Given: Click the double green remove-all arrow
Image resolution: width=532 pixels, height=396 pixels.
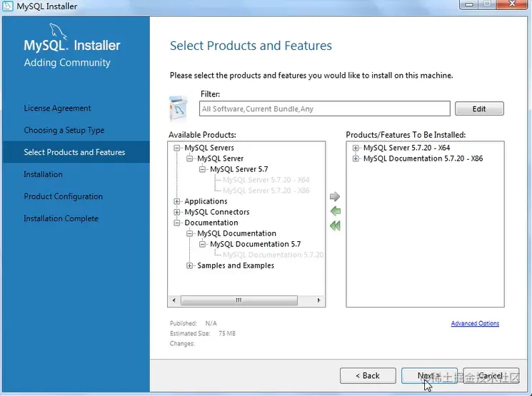Looking at the screenshot, I should 335,225.
